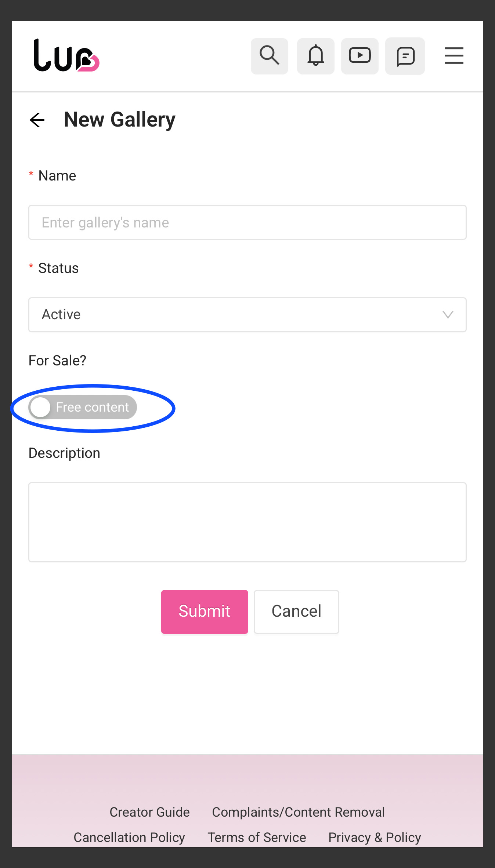The image size is (495, 868).
Task: Open the messages chat icon
Action: (x=405, y=56)
